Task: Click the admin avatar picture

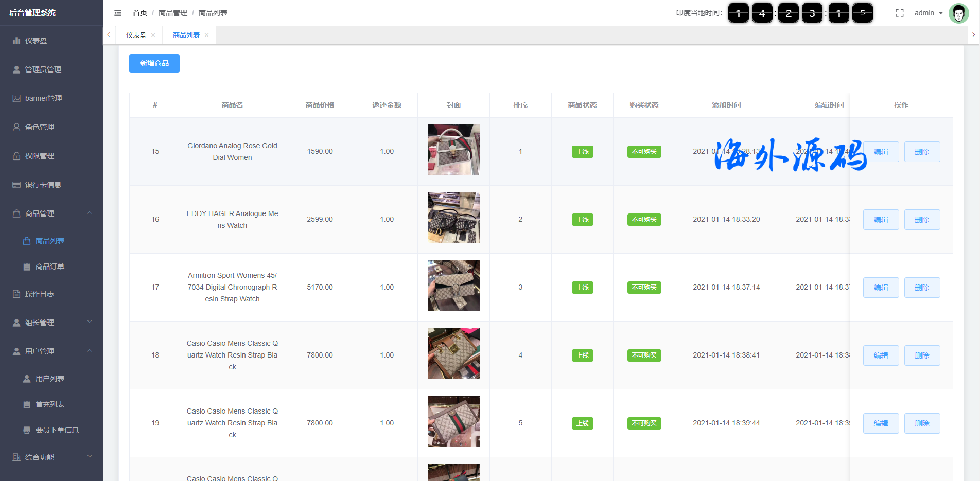Action: coord(958,13)
